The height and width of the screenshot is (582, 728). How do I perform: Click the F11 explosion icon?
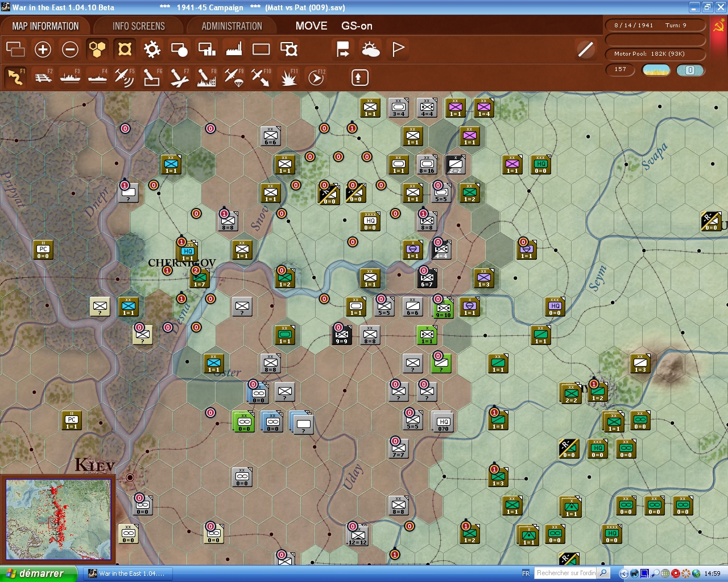tap(288, 77)
